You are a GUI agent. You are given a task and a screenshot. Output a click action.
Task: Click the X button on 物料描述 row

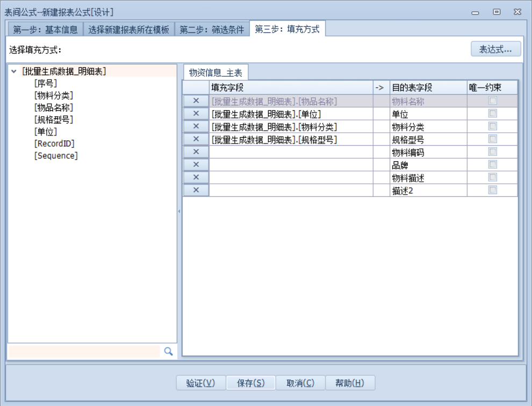196,177
